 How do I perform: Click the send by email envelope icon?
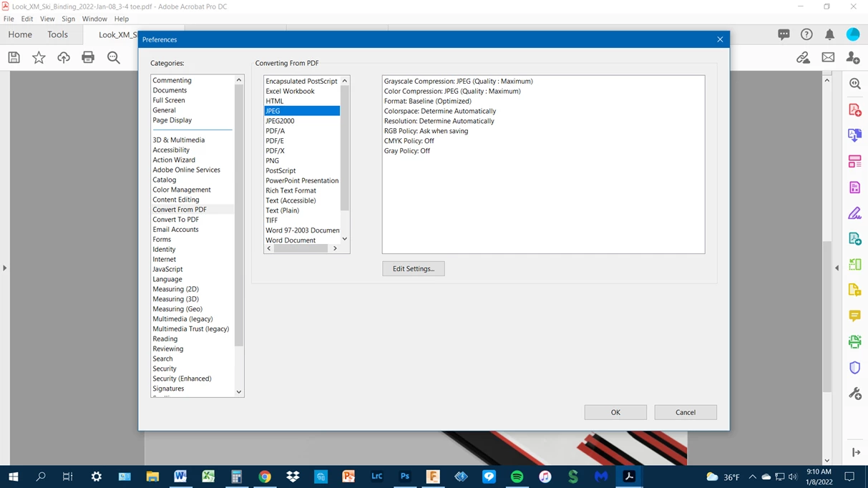pyautogui.click(x=828, y=57)
